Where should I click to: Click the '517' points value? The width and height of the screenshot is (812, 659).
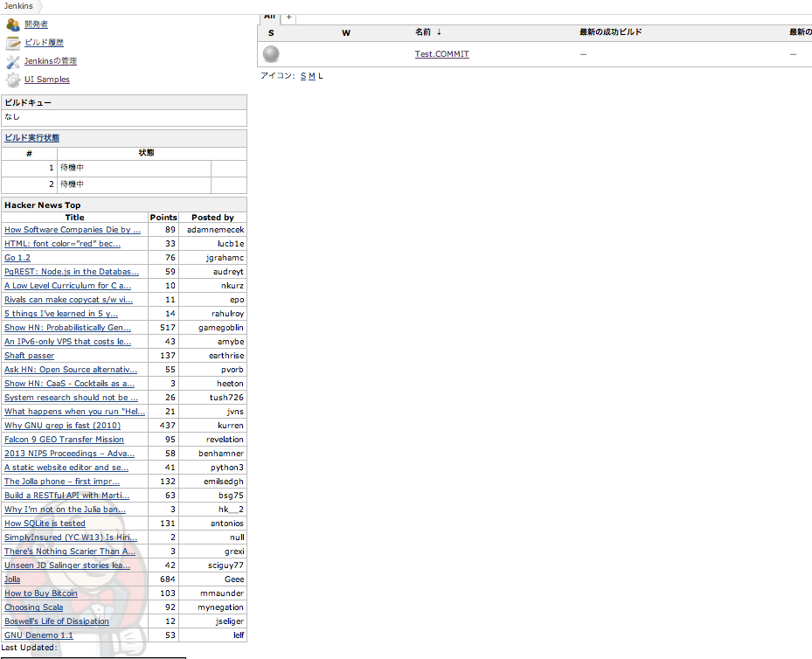168,327
